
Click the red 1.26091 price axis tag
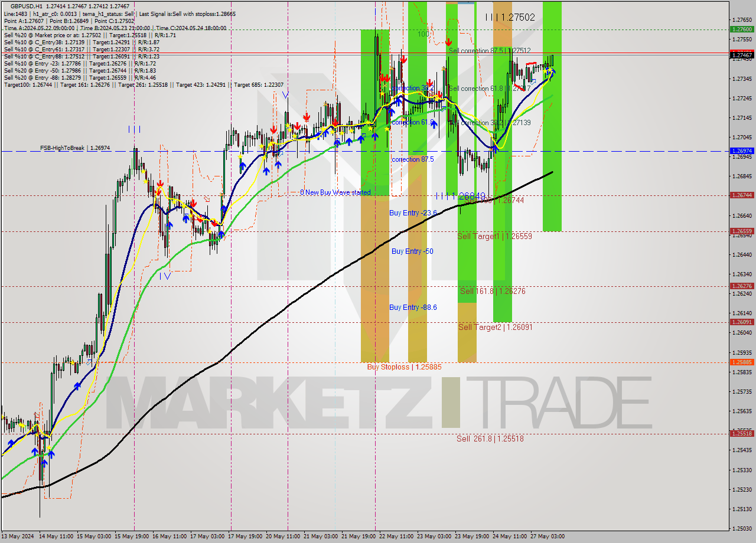coord(742,322)
